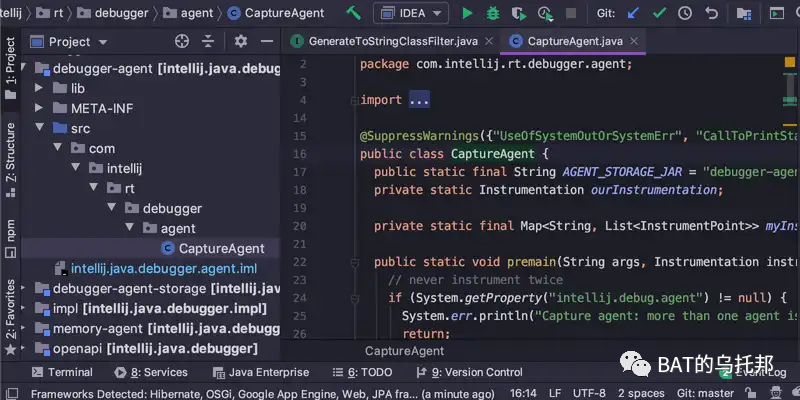Expand the lib folder
Viewport: 800px width, 400px height.
(x=39, y=88)
